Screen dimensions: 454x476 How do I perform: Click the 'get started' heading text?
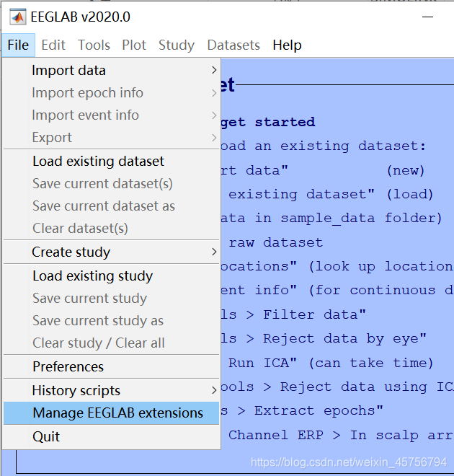tap(268, 123)
